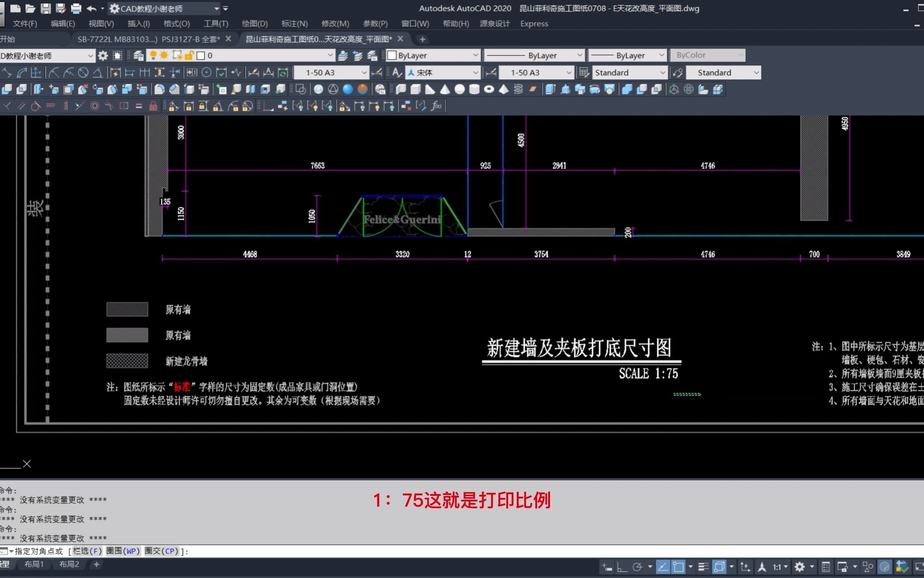The height and width of the screenshot is (578, 924).
Task: Click the new drawing tab plus button
Action: [x=422, y=39]
